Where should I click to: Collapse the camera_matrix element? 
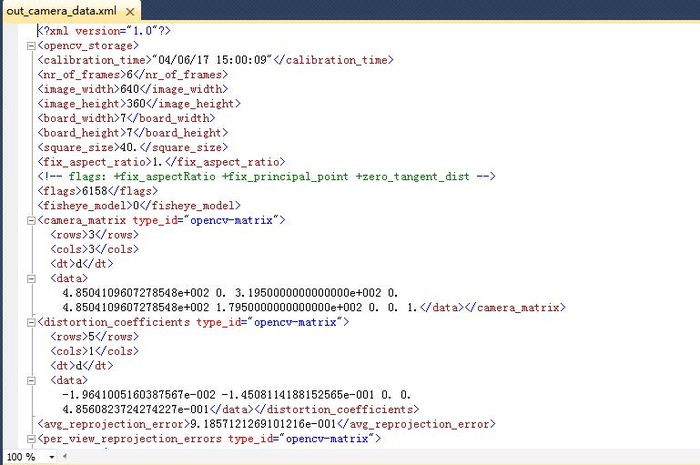[x=33, y=219]
